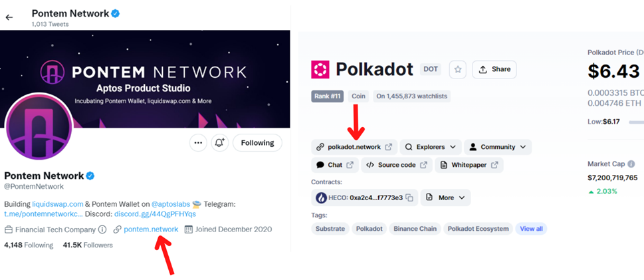The image size is (644, 280).
Task: Copy the HECO contract address
Action: (x=409, y=198)
